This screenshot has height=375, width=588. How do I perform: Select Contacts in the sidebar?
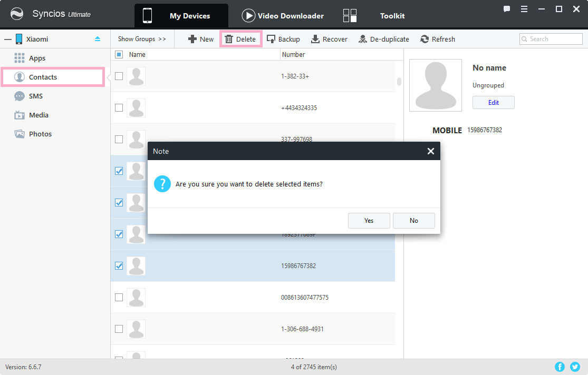53,77
